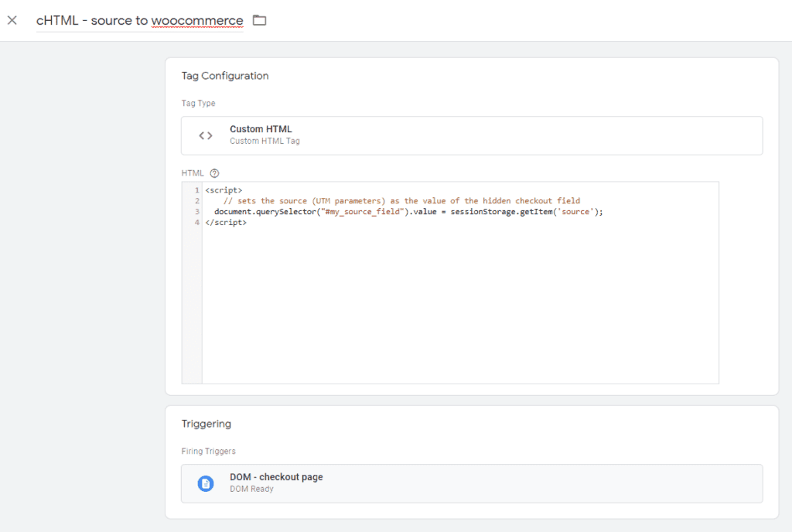Click the HTML field help question mark icon
Viewport: 792px width, 532px height.
click(x=215, y=173)
